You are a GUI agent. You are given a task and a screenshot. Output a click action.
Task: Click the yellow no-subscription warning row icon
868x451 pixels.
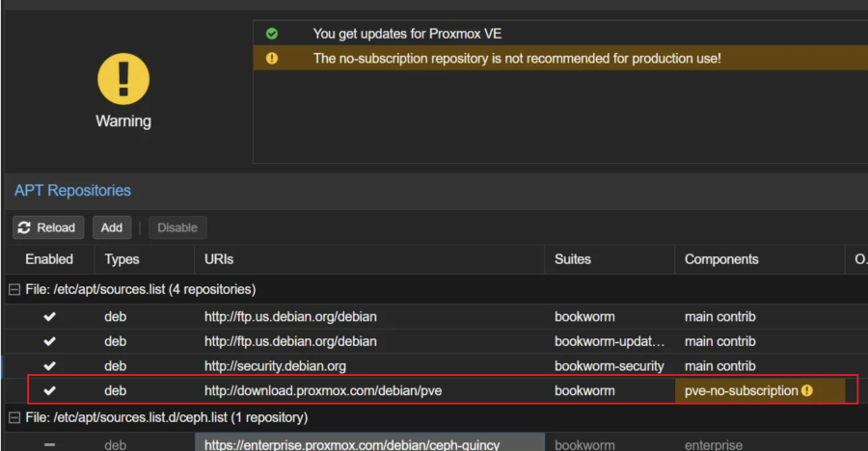[272, 59]
